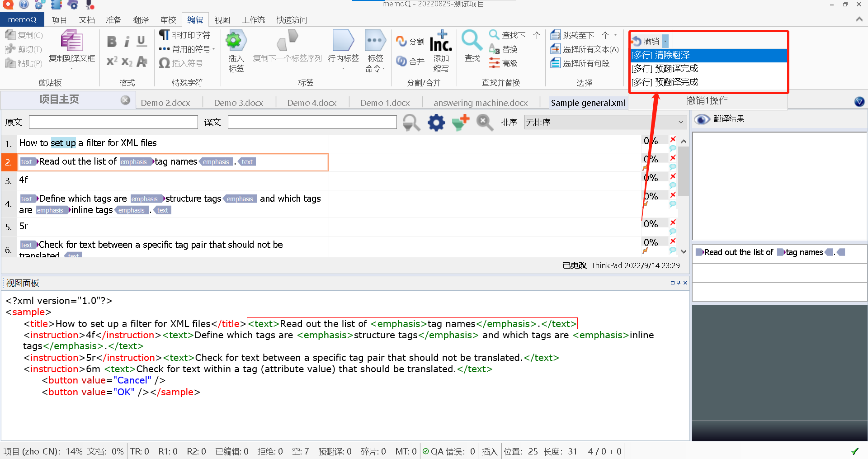Open 高级 advanced find and replace
This screenshot has height=459, width=868.
pos(503,63)
